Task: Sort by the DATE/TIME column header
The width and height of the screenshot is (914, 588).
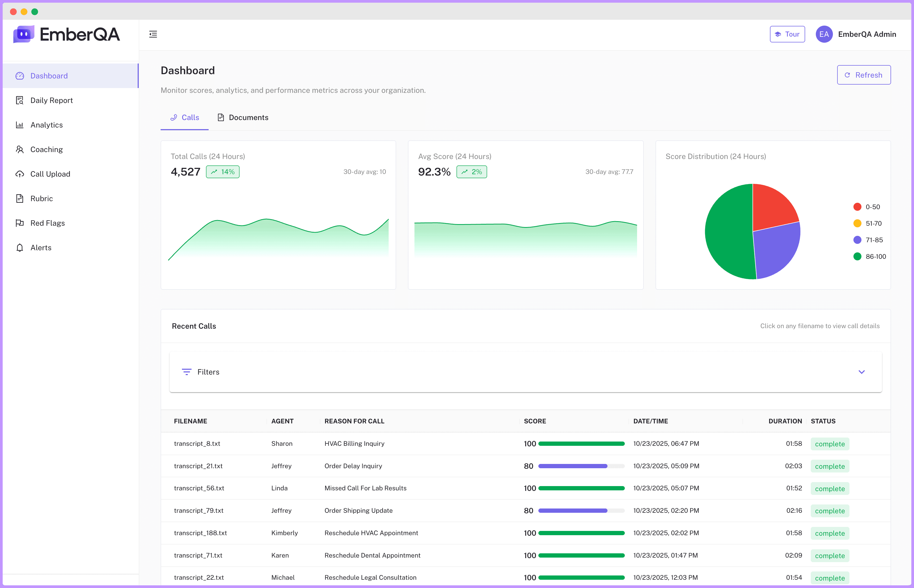Action: coord(651,421)
